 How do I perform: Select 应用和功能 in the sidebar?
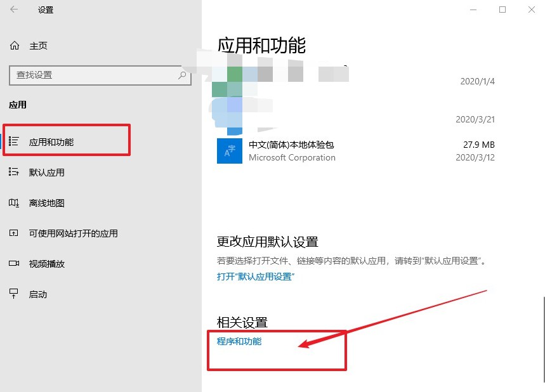click(x=51, y=142)
